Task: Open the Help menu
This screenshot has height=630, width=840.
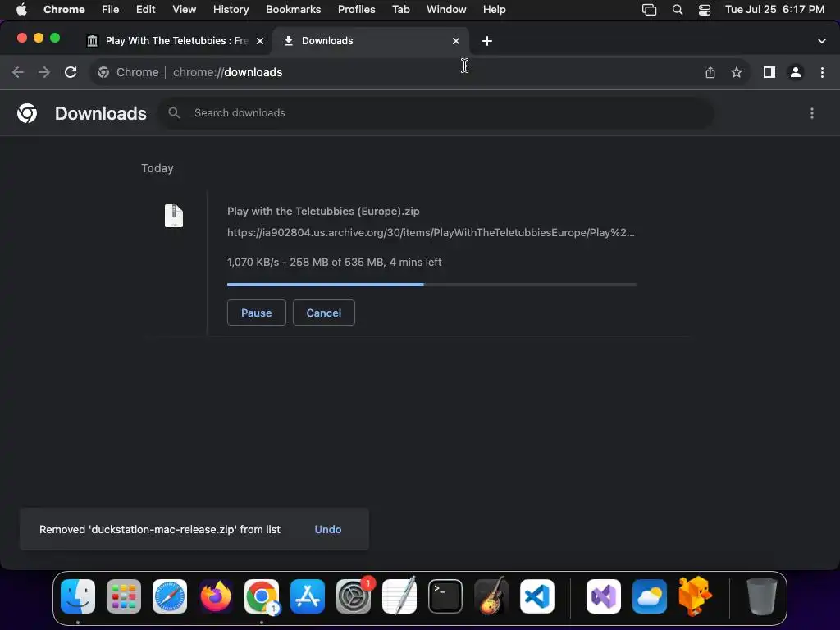Action: (495, 10)
